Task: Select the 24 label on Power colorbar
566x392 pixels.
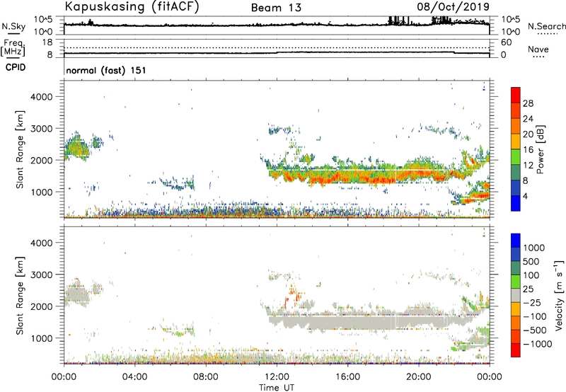Action: [528, 119]
